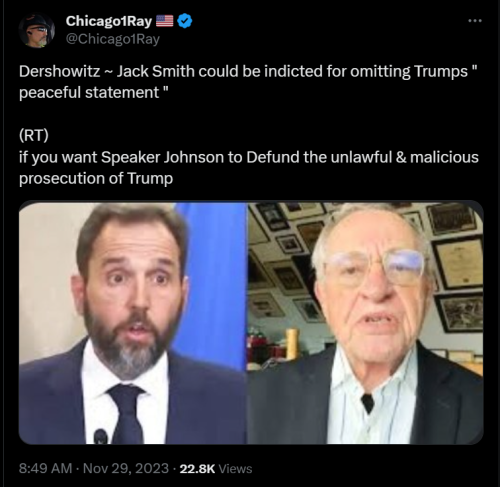Click the US flag emoji beside username
The width and height of the screenshot is (500, 487).
pyautogui.click(x=165, y=21)
